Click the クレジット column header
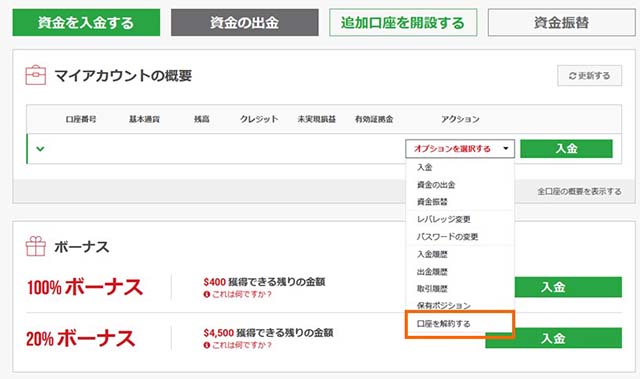 pyautogui.click(x=259, y=119)
